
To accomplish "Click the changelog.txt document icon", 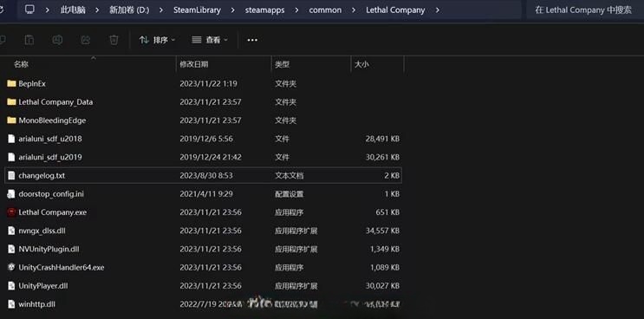I will pos(11,176).
